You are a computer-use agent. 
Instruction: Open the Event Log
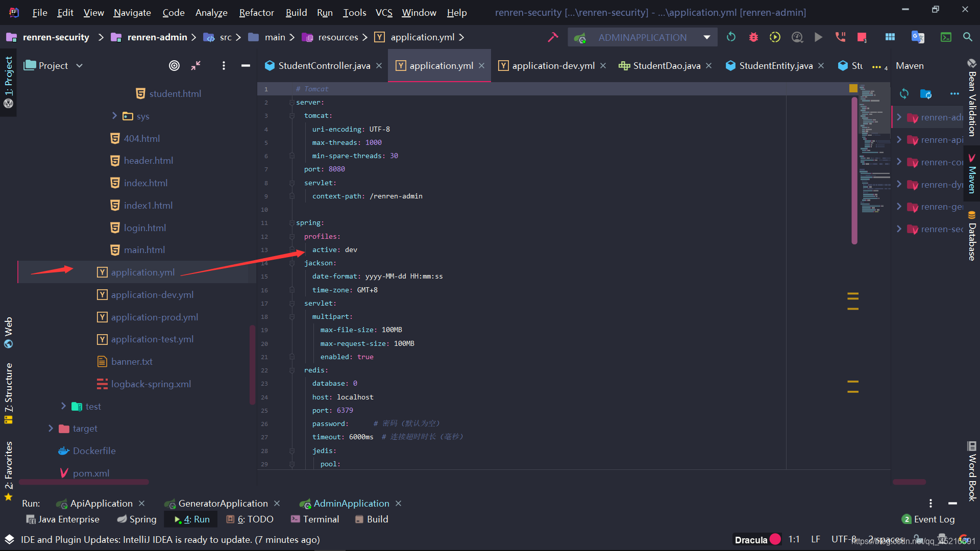point(928,519)
